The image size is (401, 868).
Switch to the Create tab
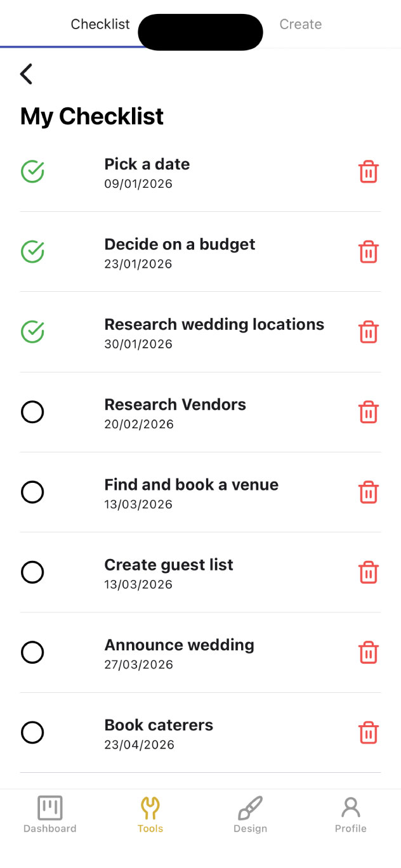pos(301,24)
